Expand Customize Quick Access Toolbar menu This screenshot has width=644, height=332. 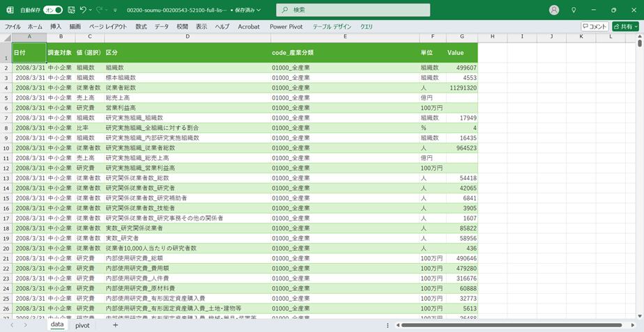point(116,10)
